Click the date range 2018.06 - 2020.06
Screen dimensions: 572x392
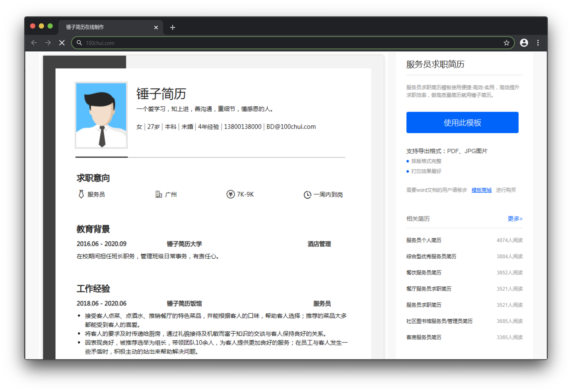pos(101,303)
